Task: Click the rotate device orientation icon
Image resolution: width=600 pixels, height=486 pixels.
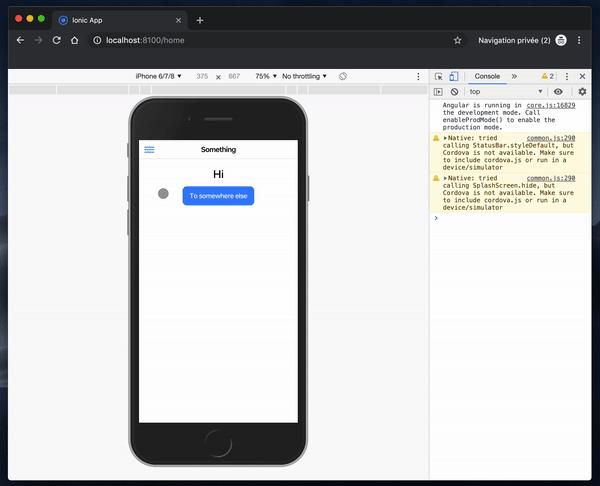Action: 343,76
